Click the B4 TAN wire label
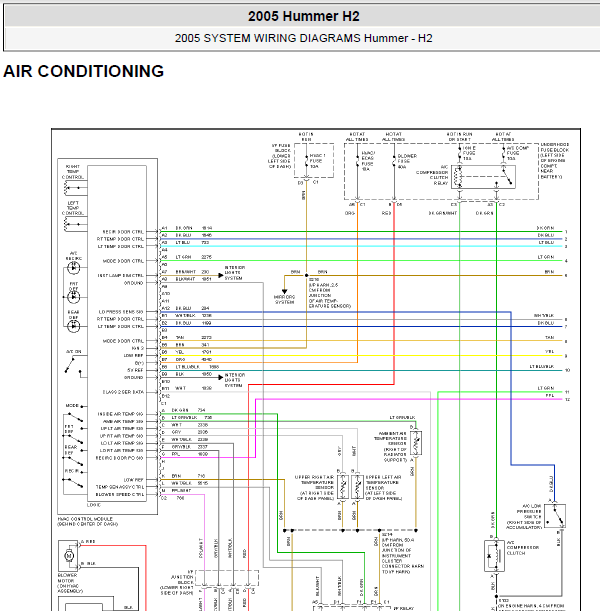Image resolution: width=600 pixels, height=611 pixels. [x=186, y=337]
